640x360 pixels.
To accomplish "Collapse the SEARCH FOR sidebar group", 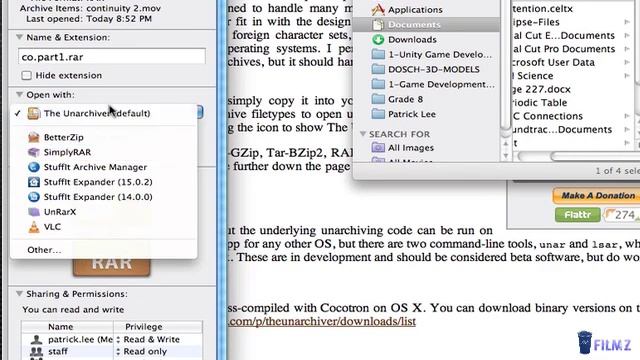I will click(x=362, y=134).
